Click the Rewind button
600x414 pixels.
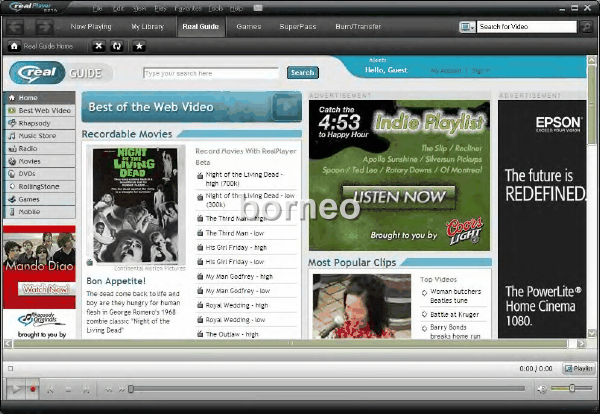pyautogui.click(x=109, y=390)
